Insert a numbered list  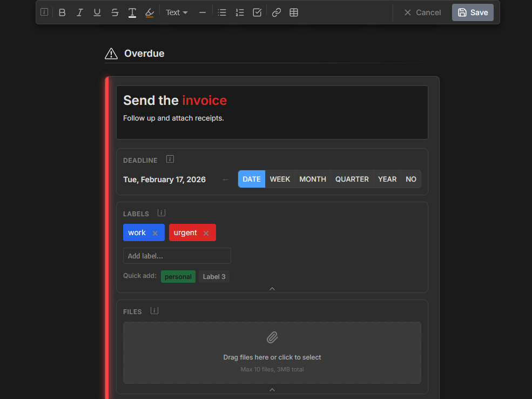(x=240, y=12)
